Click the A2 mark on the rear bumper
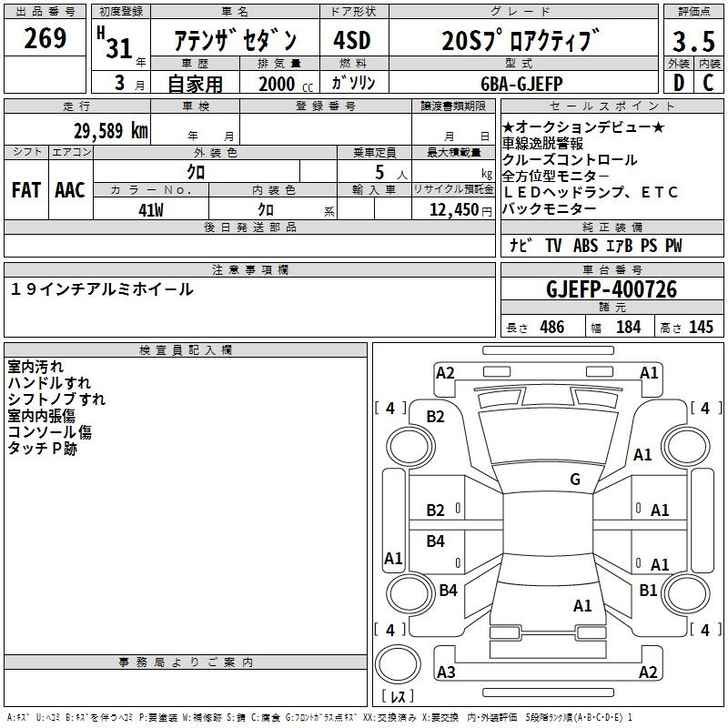The image size is (728, 728). click(648, 672)
